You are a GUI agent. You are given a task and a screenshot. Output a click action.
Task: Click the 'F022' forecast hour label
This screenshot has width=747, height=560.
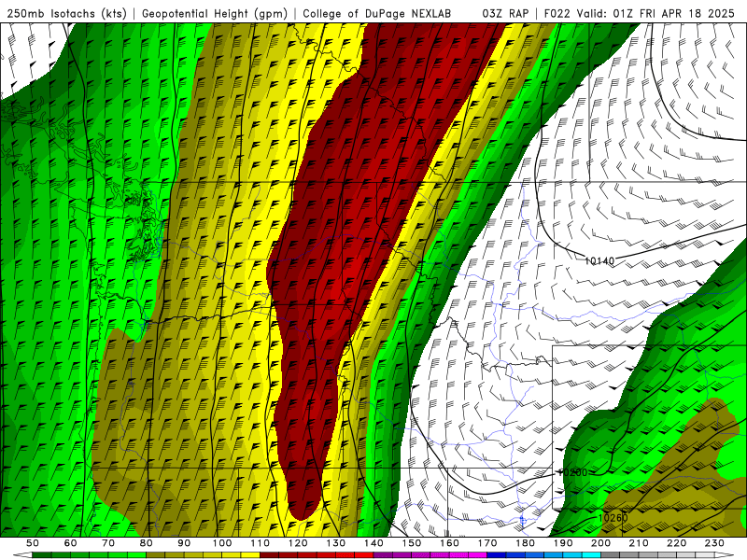[557, 13]
